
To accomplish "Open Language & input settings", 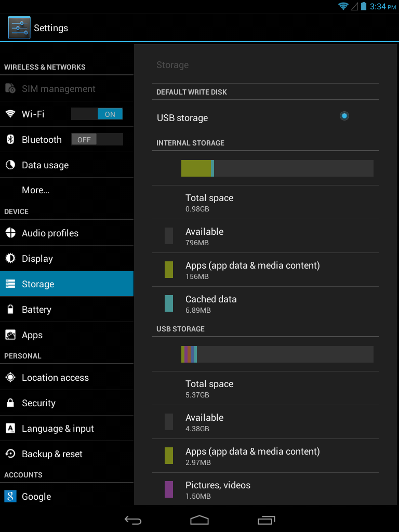I will (x=66, y=429).
